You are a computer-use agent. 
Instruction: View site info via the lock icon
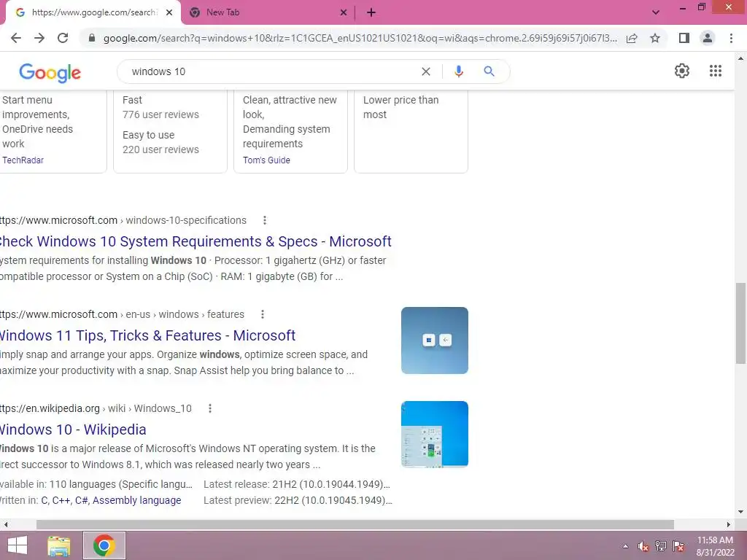pyautogui.click(x=92, y=38)
